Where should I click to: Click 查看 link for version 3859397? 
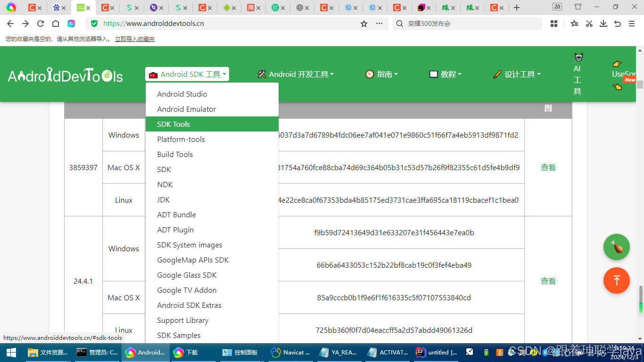tap(548, 167)
